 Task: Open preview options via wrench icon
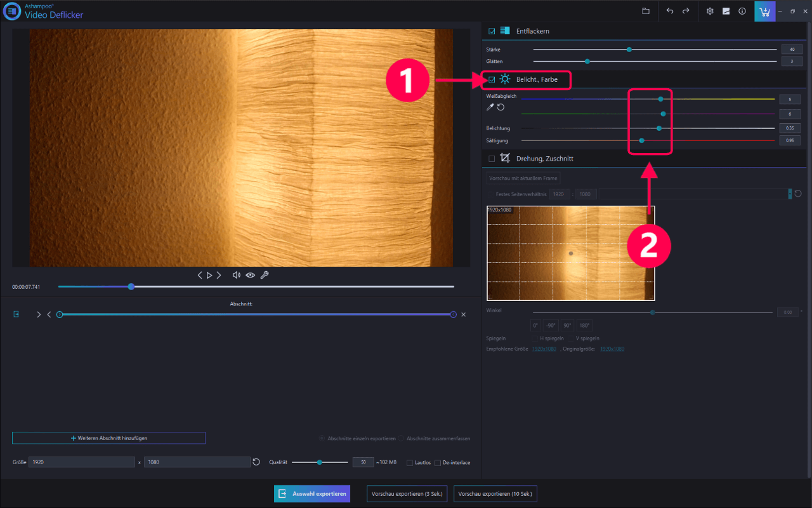(265, 275)
